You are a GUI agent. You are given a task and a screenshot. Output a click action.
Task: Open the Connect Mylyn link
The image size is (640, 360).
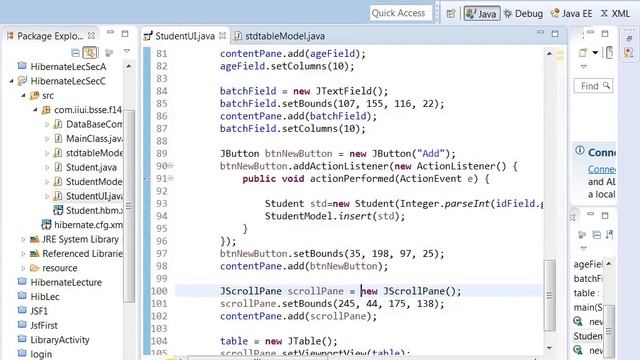602,169
